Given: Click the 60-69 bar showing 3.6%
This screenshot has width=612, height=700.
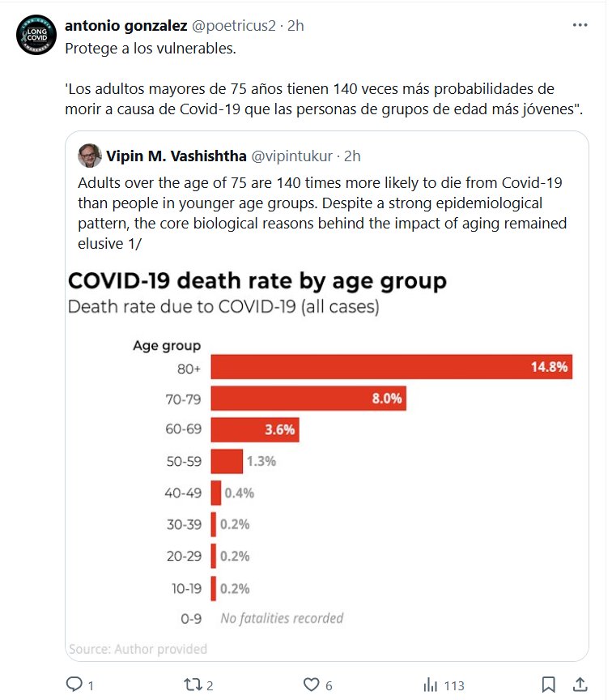Looking at the screenshot, I should [x=256, y=429].
